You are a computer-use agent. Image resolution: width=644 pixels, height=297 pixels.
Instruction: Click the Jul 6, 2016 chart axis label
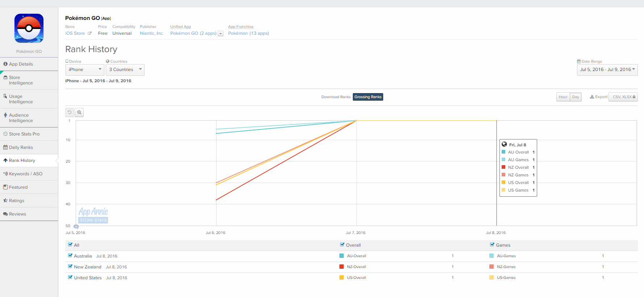216,233
